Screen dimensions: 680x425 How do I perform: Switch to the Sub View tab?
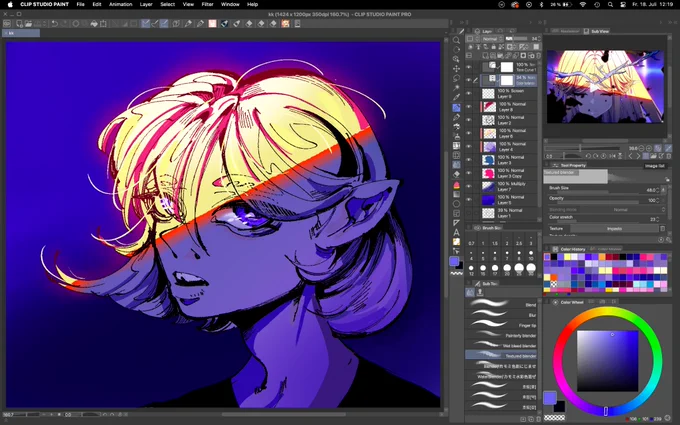597,31
